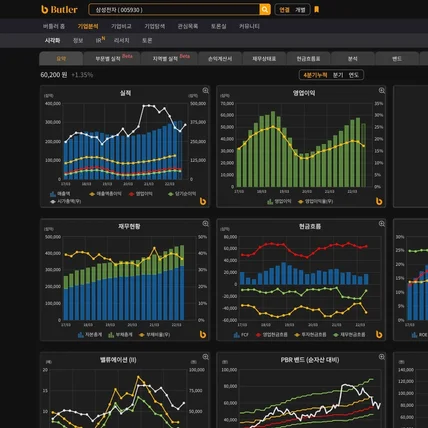428x428 pixels.
Task: Toggle 부채비율(우) series in 재무현황 legend
Action: pyautogui.click(x=154, y=334)
